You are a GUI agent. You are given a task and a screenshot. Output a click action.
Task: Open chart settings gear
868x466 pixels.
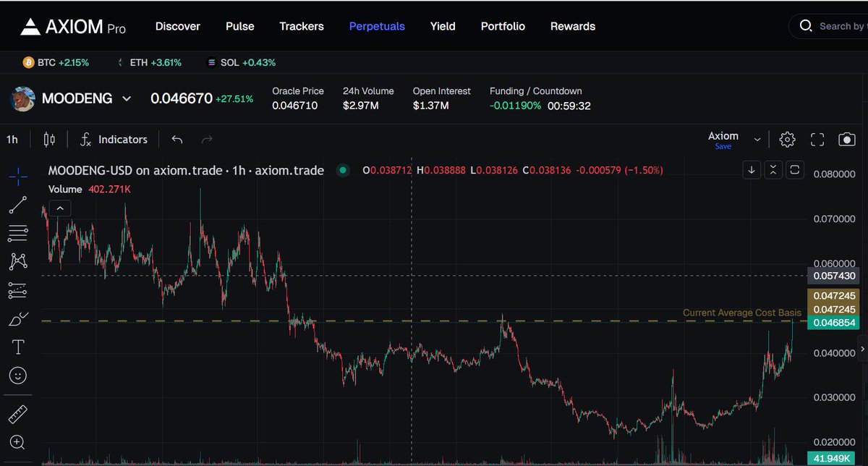[x=788, y=139]
